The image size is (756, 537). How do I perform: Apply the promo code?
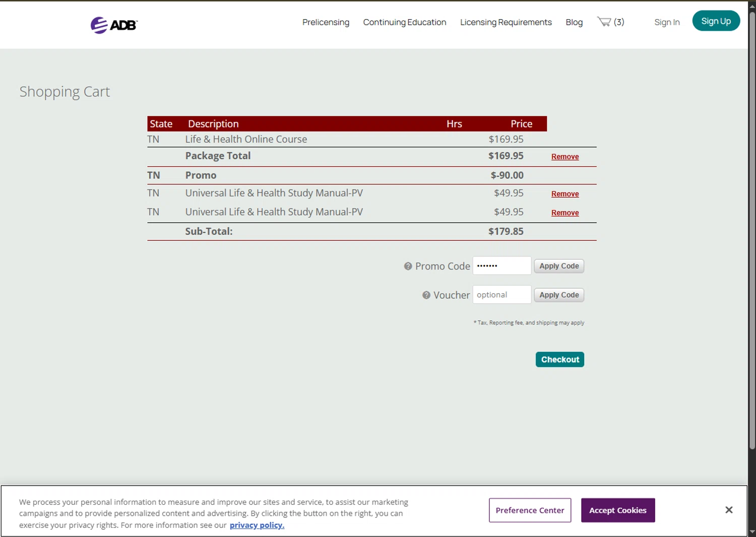point(559,266)
